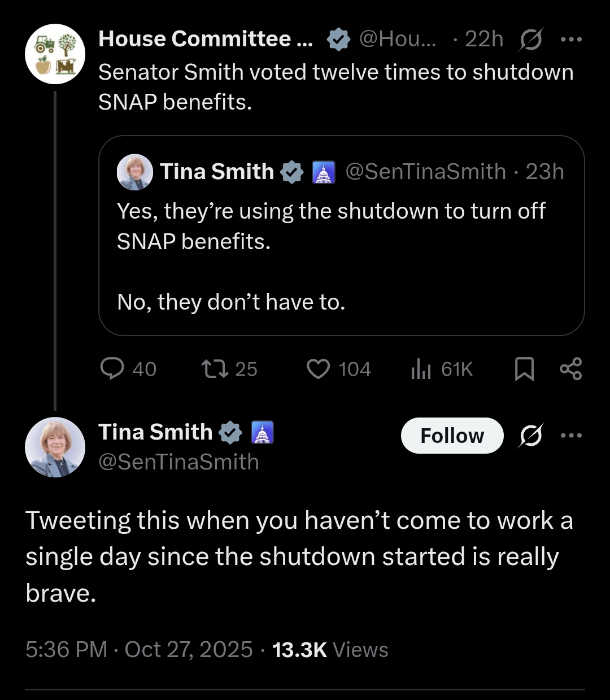This screenshot has width=610, height=700.
Task: Click the 13.3K Views count
Action: 330,650
